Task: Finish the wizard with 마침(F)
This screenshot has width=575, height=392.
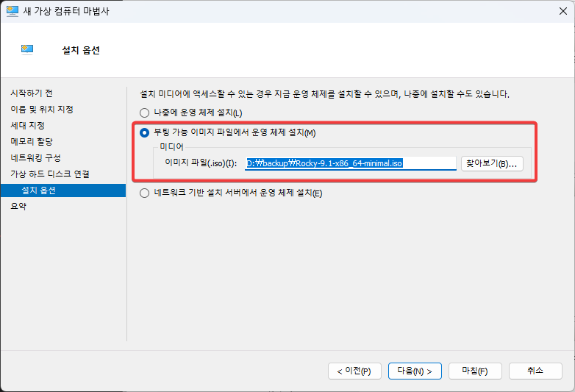Action: [x=475, y=371]
